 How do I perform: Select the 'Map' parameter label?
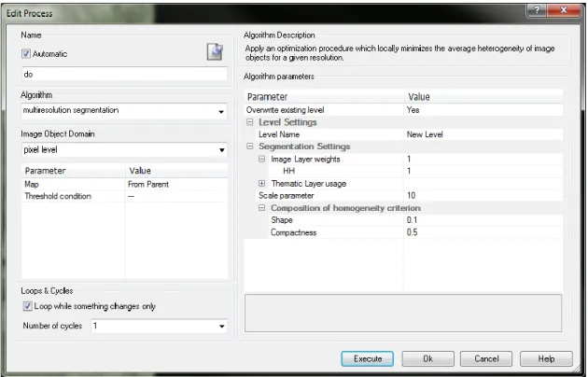click(x=32, y=185)
